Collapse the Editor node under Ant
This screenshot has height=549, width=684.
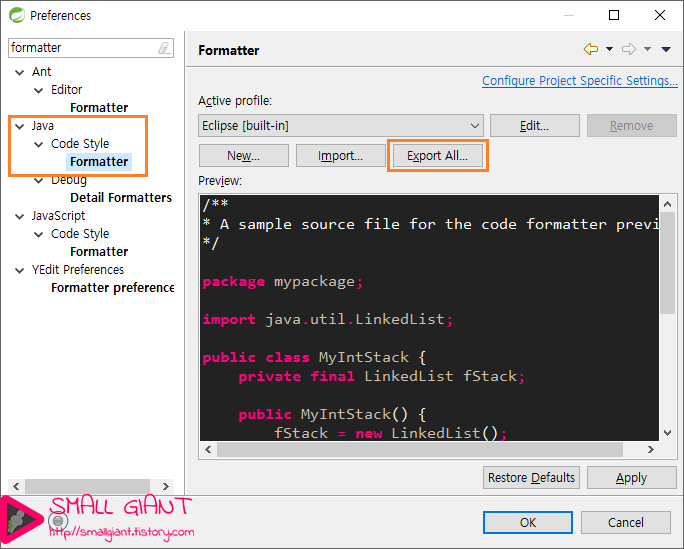pyautogui.click(x=39, y=90)
